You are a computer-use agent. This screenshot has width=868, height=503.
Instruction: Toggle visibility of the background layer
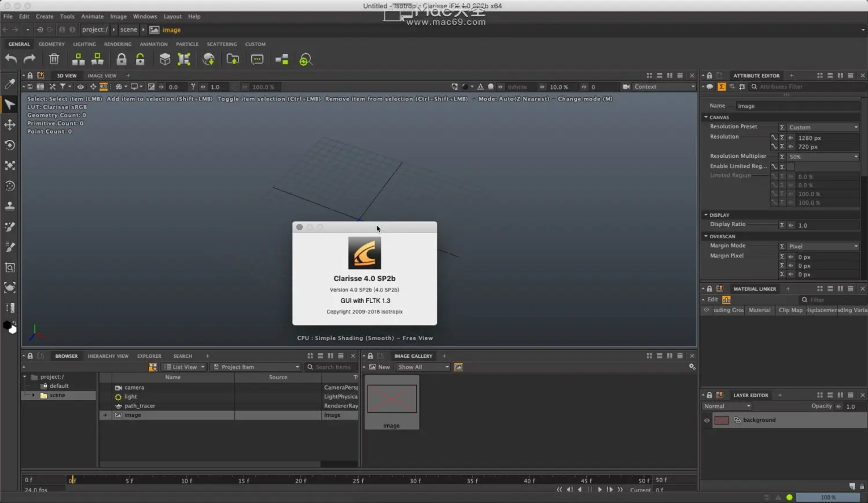pyautogui.click(x=707, y=420)
